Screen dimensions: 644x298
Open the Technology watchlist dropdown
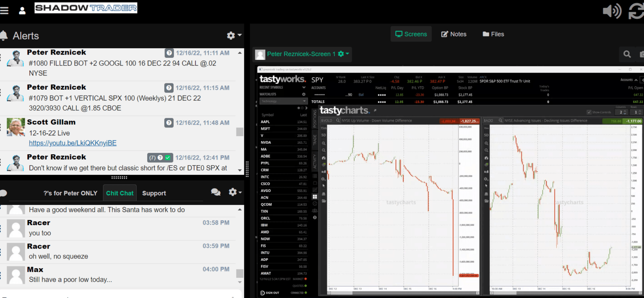[283, 101]
